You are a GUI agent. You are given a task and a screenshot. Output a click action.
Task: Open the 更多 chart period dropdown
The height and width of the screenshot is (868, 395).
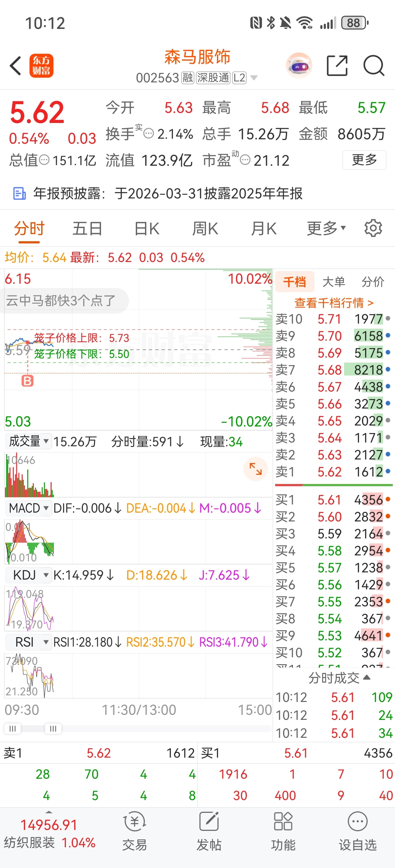click(x=326, y=228)
